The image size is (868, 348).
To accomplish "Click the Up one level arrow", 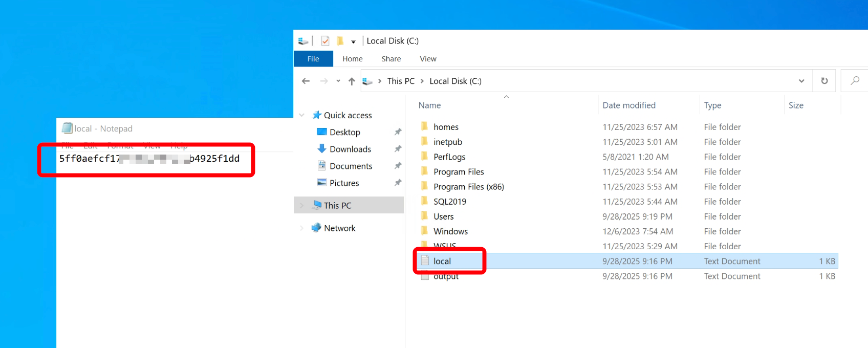I will (x=352, y=81).
